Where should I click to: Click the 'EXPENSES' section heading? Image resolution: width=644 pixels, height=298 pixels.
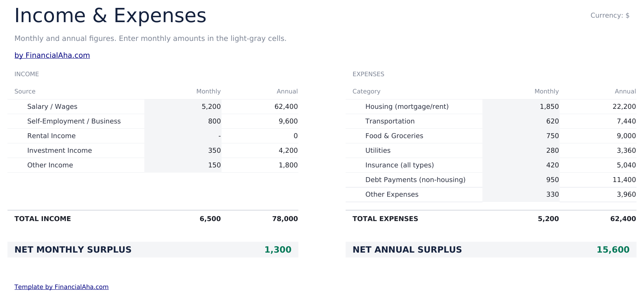(368, 74)
